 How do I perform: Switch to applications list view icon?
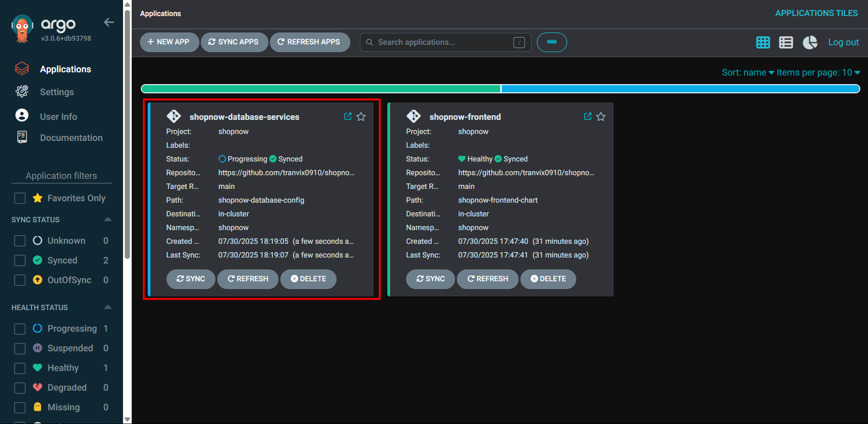[x=786, y=43]
